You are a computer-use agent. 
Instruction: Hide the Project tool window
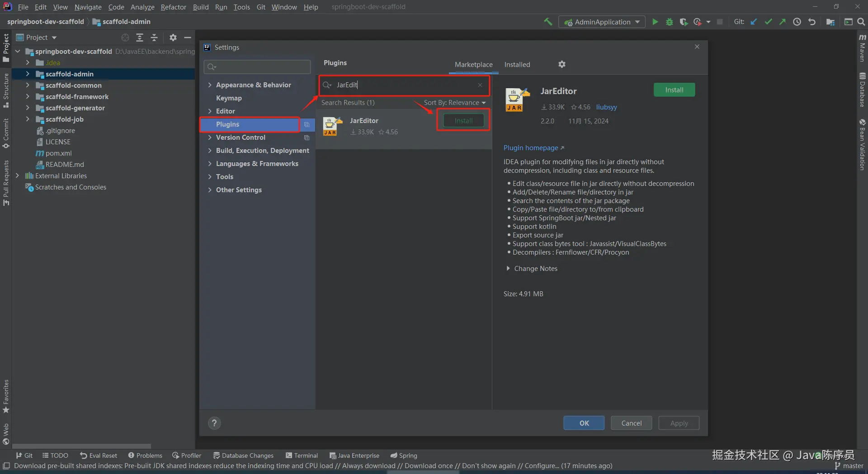(188, 38)
